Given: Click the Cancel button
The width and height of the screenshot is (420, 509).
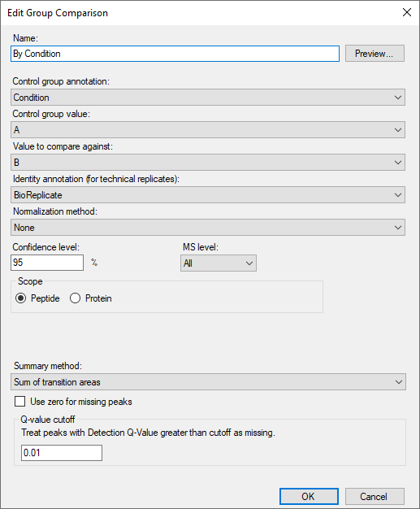Looking at the screenshot, I should 375,496.
